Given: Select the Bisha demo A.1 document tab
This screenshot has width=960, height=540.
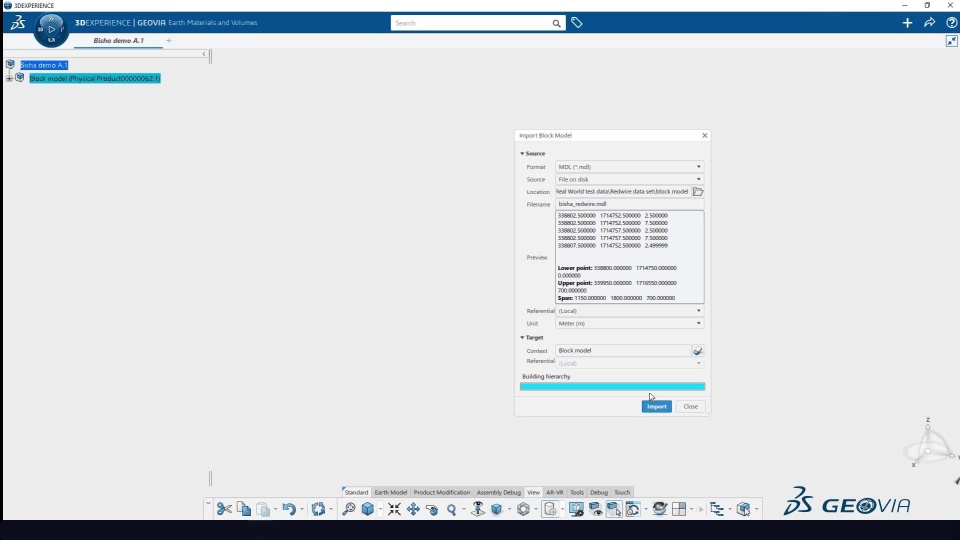Looking at the screenshot, I should (x=118, y=40).
